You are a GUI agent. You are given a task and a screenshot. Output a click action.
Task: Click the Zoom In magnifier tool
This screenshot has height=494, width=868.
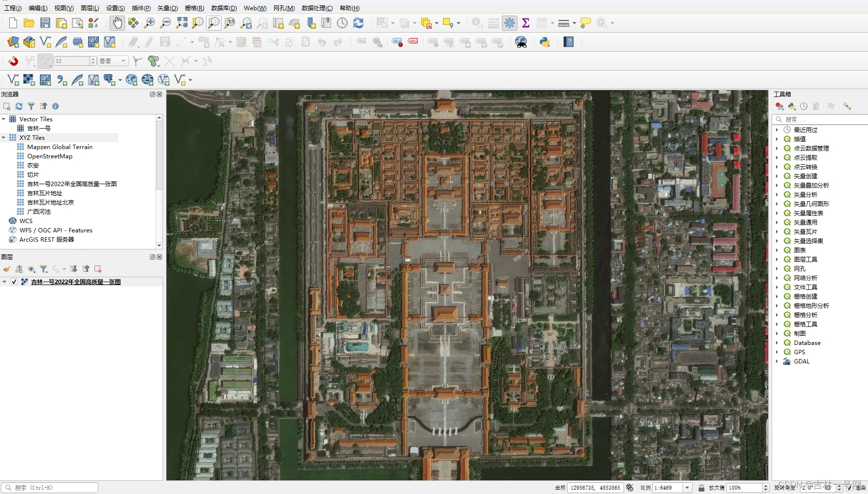[149, 23]
